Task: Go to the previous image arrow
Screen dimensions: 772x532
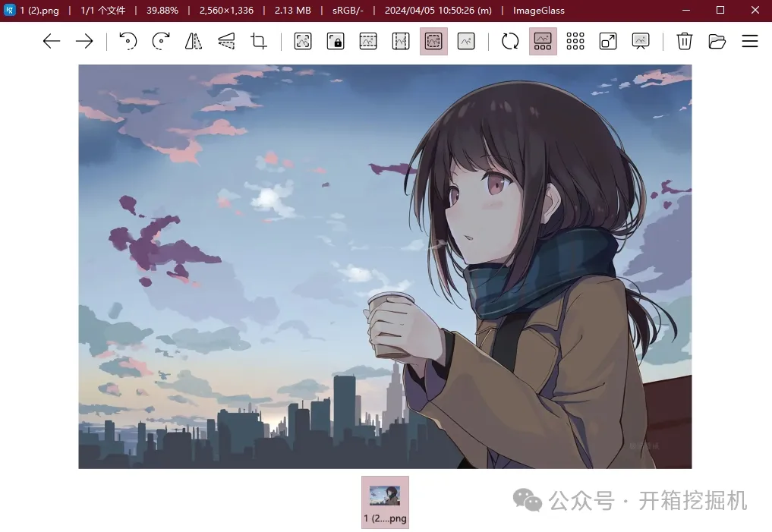Action: pyautogui.click(x=52, y=42)
